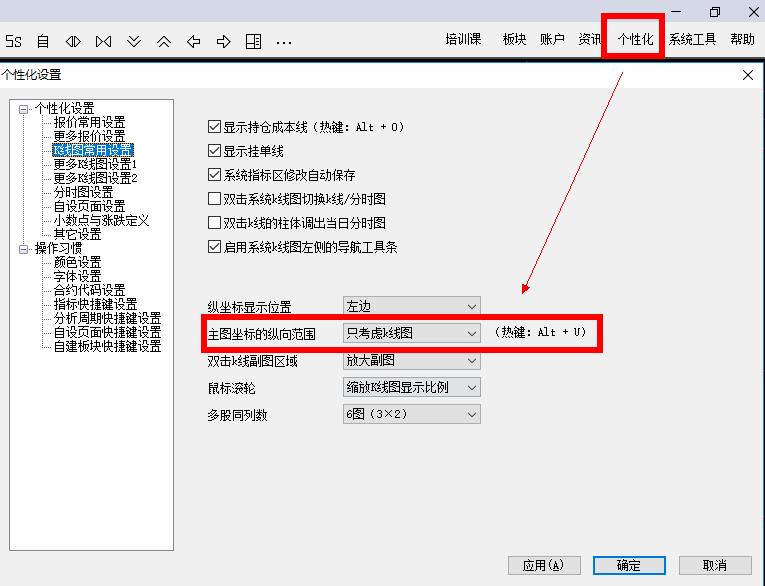Select 颜色设置 in settings tree
This screenshot has height=586, width=765.
pyautogui.click(x=77, y=262)
